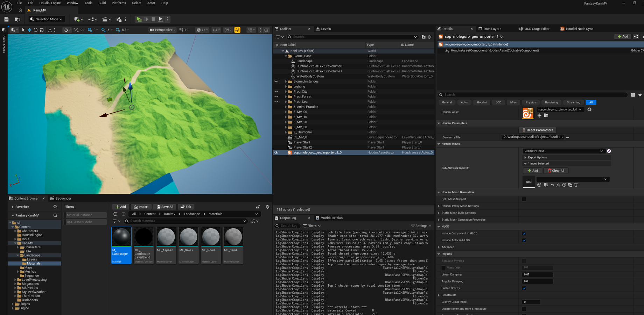Click the Geometry File browse ellipsis
The width and height of the screenshot is (644, 315).
coord(568,137)
